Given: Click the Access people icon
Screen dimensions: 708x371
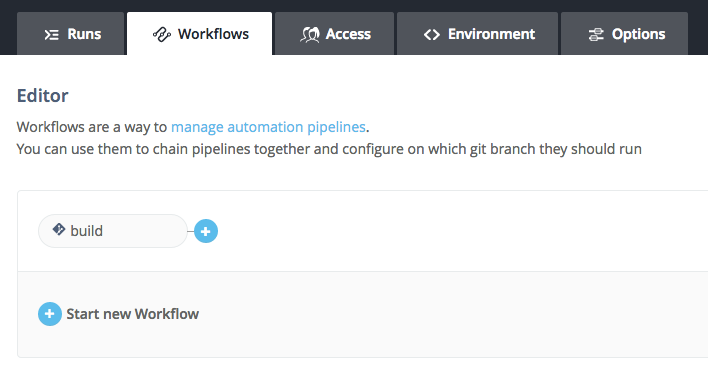Looking at the screenshot, I should coord(310,34).
